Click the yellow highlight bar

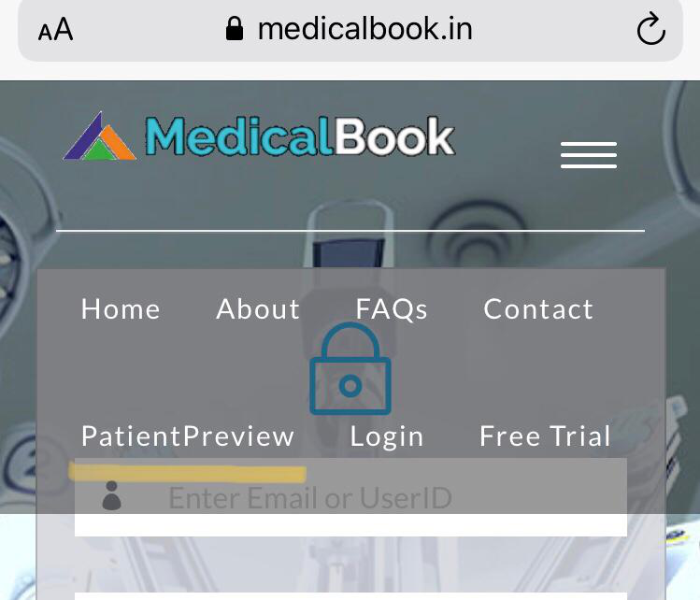click(x=188, y=473)
